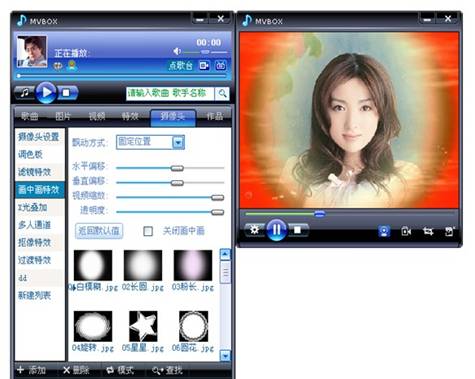Switch to the 歌曲 tab
The width and height of the screenshot is (475, 379).
(x=30, y=116)
